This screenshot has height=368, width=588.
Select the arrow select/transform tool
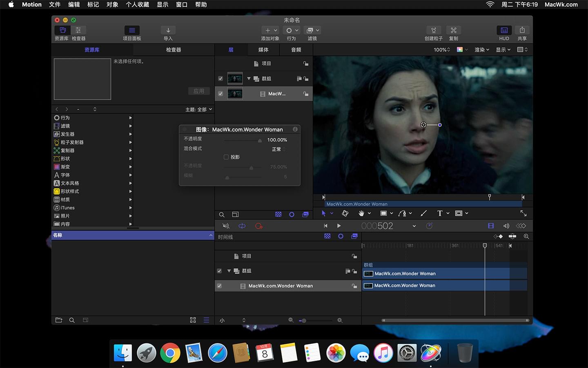[x=324, y=213]
